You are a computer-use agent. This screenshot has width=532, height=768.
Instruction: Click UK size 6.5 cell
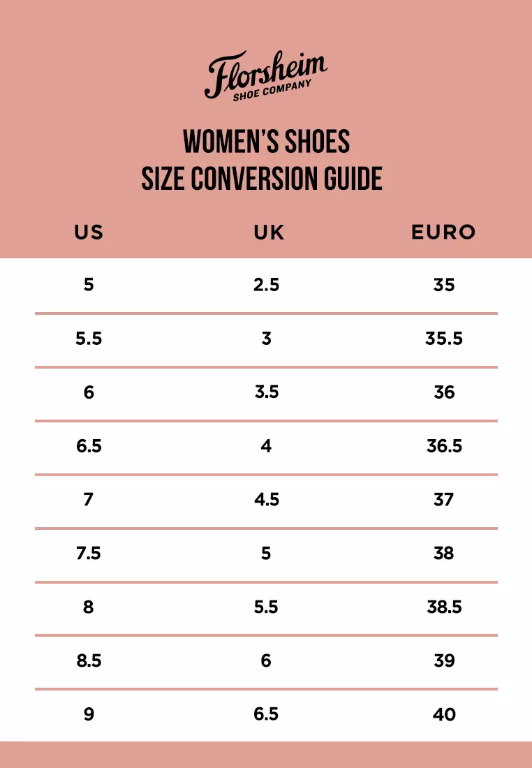pyautogui.click(x=266, y=714)
